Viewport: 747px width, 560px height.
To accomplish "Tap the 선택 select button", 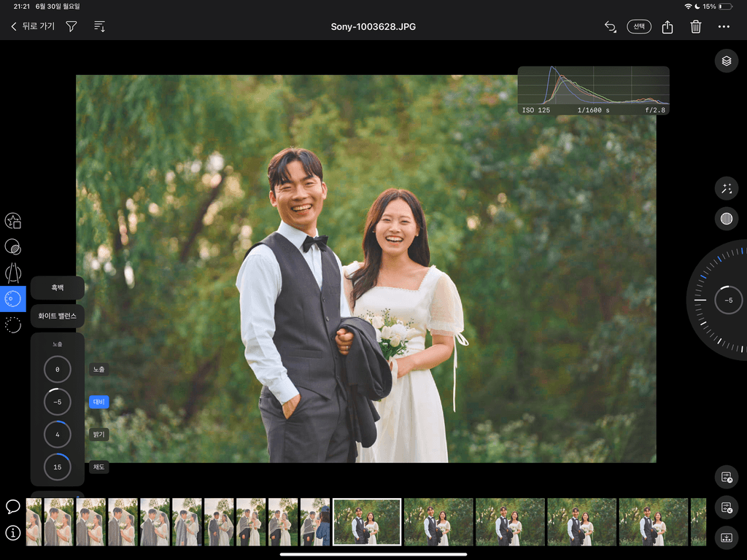I will click(639, 26).
